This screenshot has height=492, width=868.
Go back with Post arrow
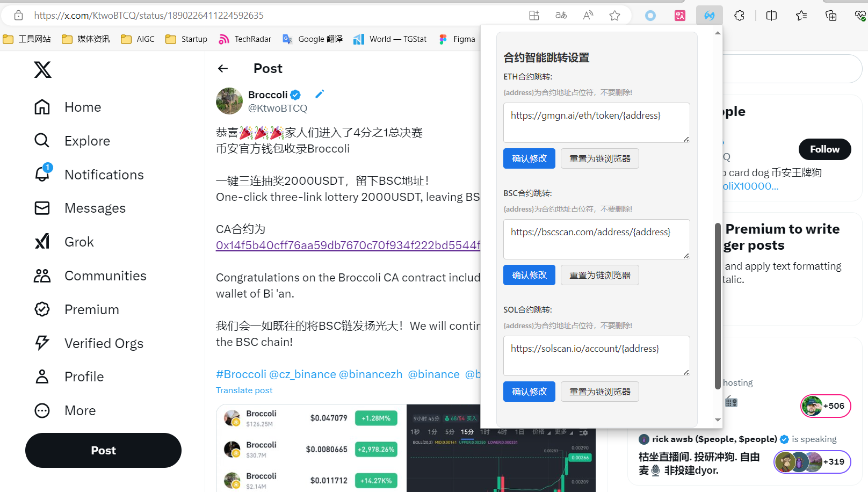coord(223,68)
